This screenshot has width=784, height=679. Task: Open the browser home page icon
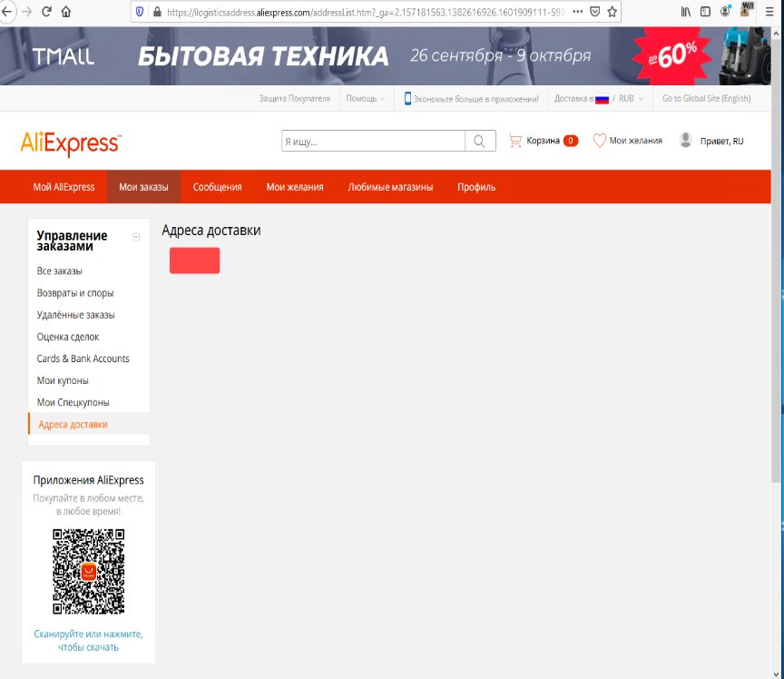[66, 12]
